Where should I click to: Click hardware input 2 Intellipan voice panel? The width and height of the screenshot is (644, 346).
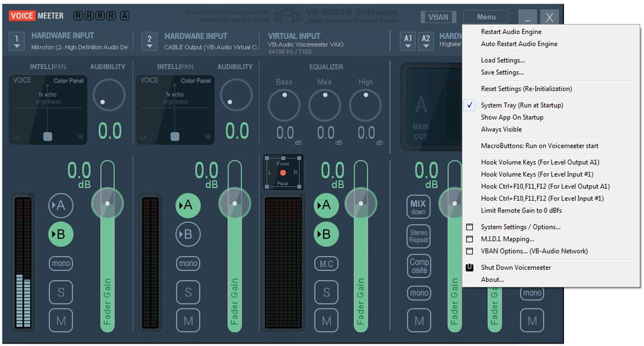pos(176,109)
